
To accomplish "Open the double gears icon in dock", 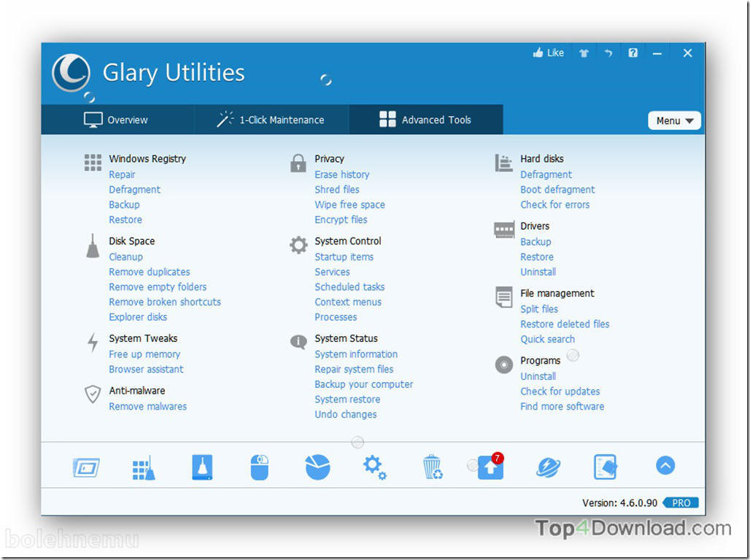I will pos(374,467).
